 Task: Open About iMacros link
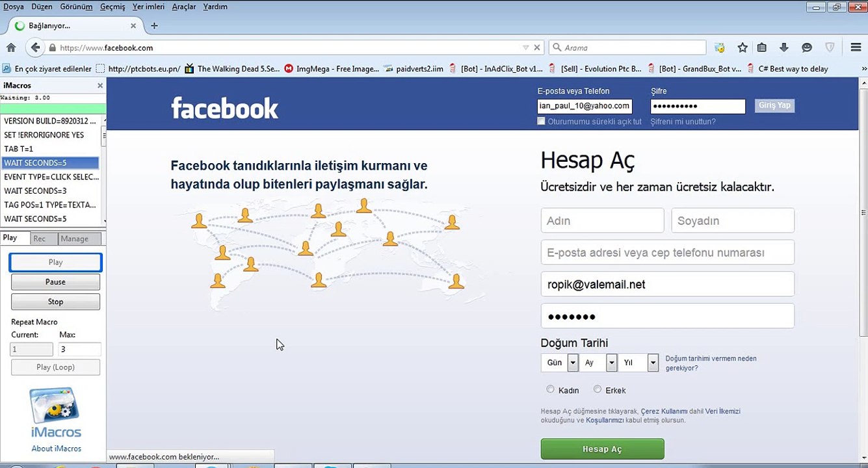(x=57, y=448)
